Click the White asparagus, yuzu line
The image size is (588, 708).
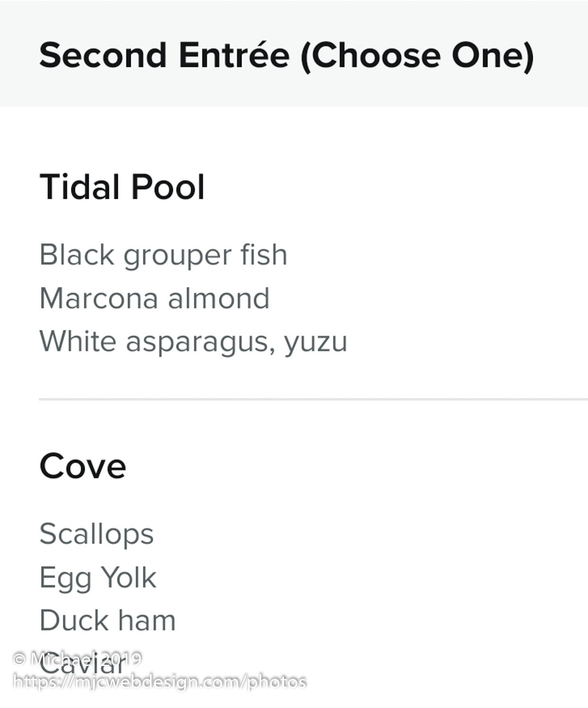coord(193,342)
